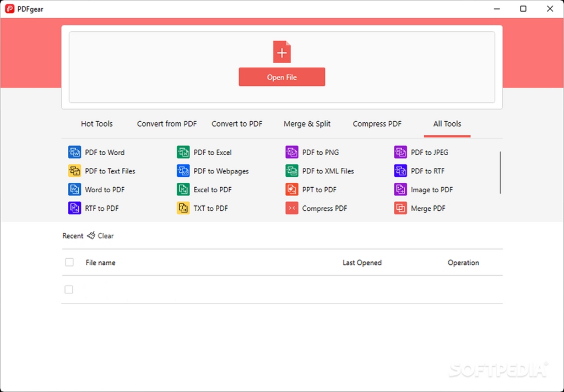Viewport: 564px width, 392px height.
Task: Click the Excel to PDF icon
Action: [x=183, y=189]
